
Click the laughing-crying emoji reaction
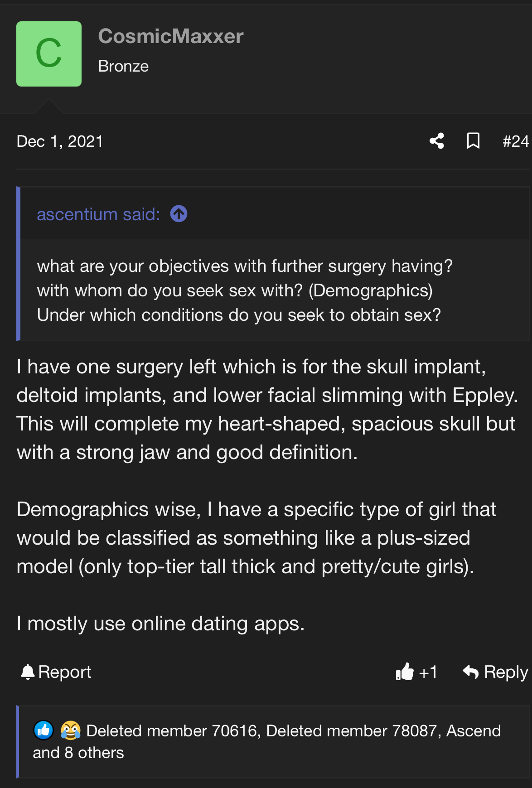coord(71,730)
